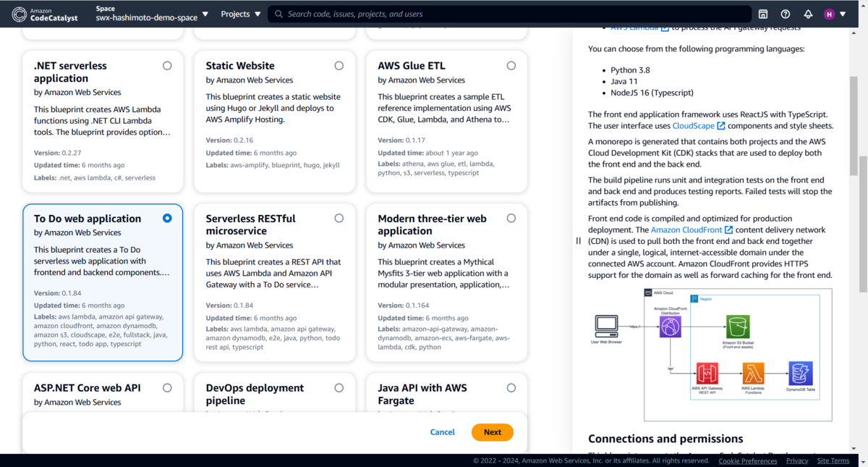The height and width of the screenshot is (467, 868).
Task: Click the search code, issues, projects field
Action: [x=509, y=14]
